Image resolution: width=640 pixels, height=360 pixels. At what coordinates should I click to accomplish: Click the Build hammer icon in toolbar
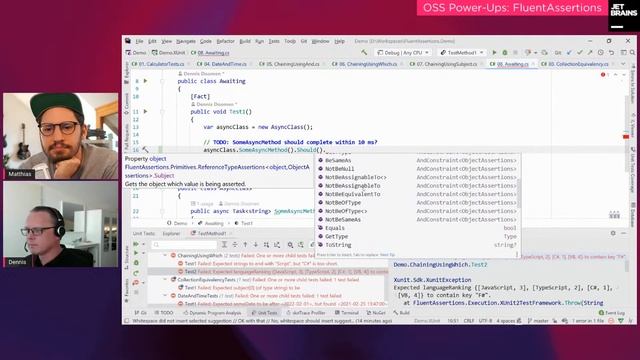coord(364,52)
